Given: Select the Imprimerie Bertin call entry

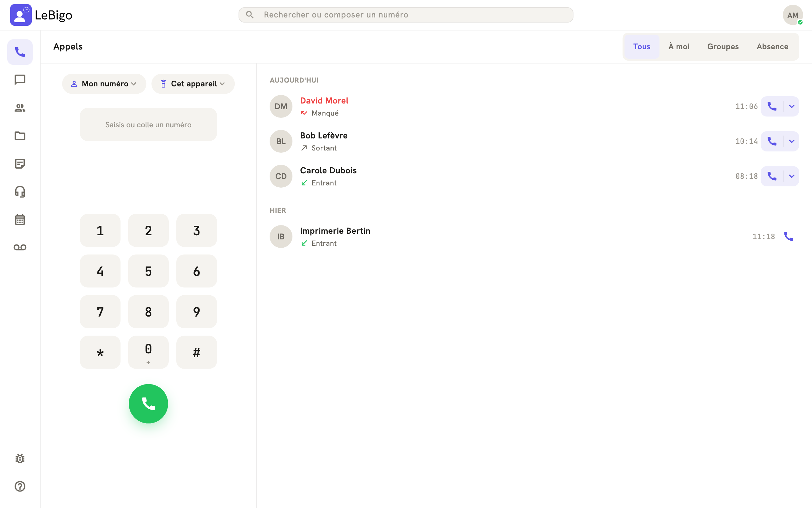Looking at the screenshot, I should [x=534, y=237].
